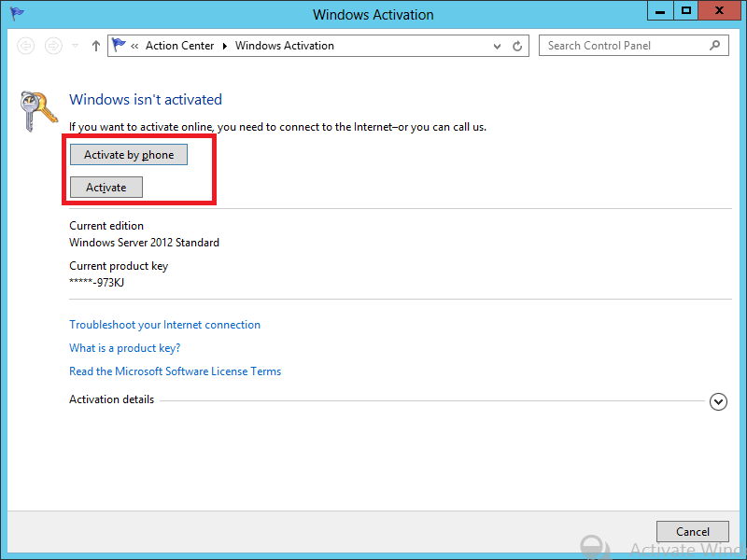
Task: Click the Cancel button
Action: 693,531
